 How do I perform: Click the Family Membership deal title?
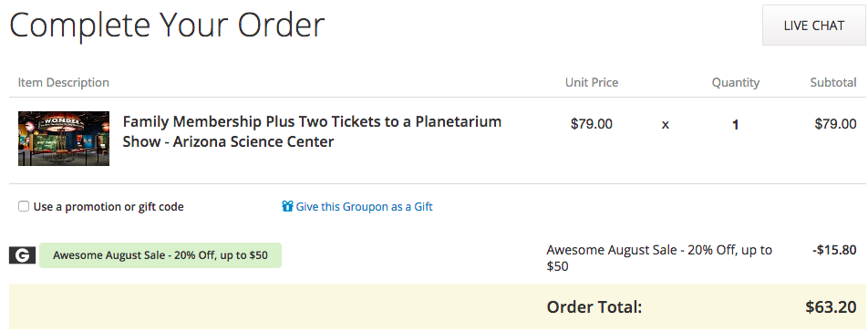click(312, 131)
